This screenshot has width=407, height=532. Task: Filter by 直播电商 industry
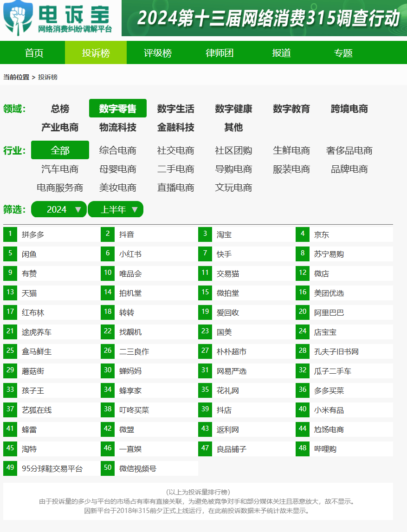pyautogui.click(x=176, y=187)
